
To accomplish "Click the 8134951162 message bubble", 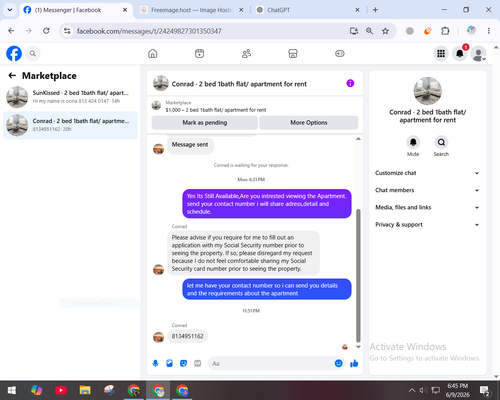I will pyautogui.click(x=187, y=336).
